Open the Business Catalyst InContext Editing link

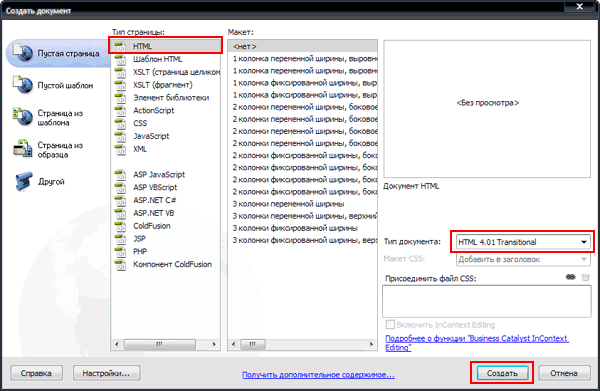477,343
